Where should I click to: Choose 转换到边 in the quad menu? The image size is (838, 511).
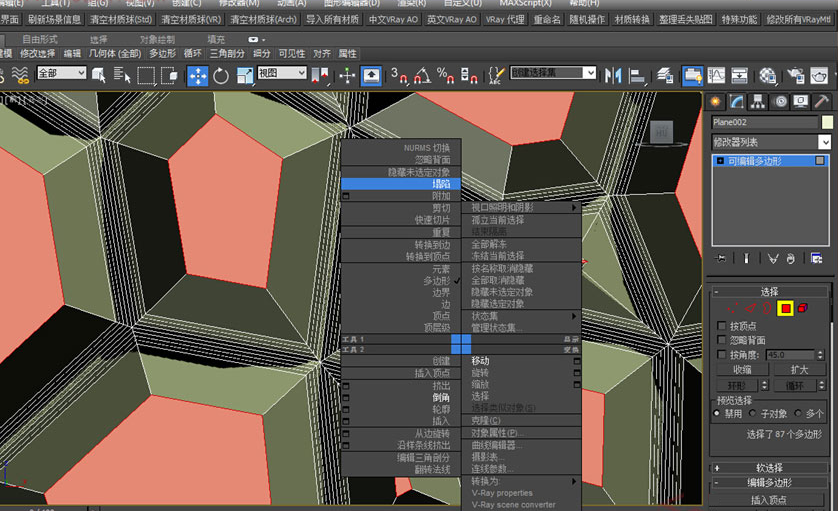[401, 245]
